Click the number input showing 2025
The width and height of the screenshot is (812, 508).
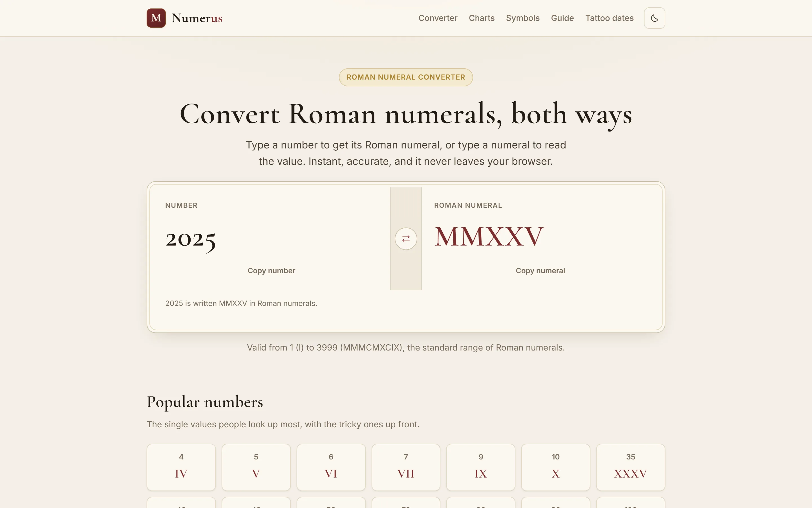point(271,238)
